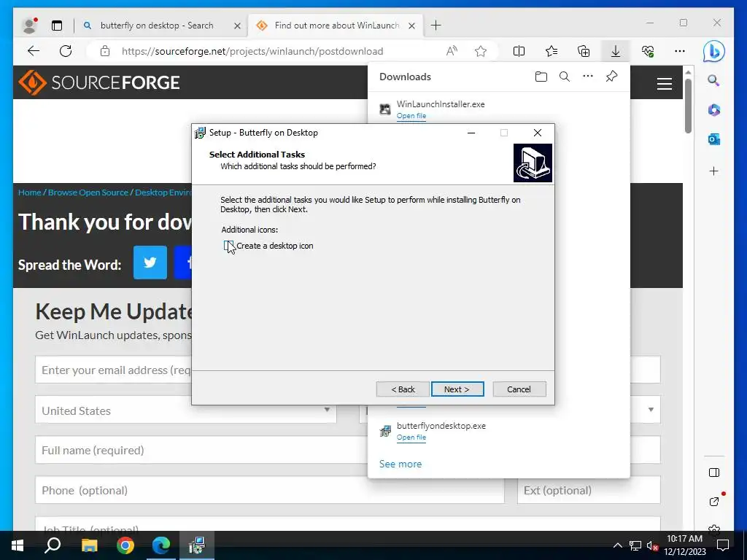Click the sourceforge.net address bar
This screenshot has height=560, width=747.
pyautogui.click(x=252, y=51)
